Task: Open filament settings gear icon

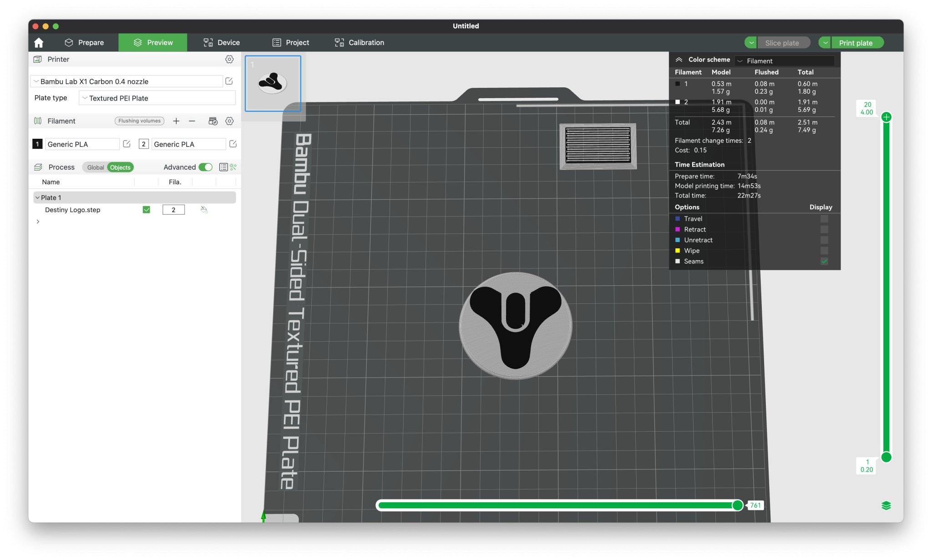Action: [229, 121]
